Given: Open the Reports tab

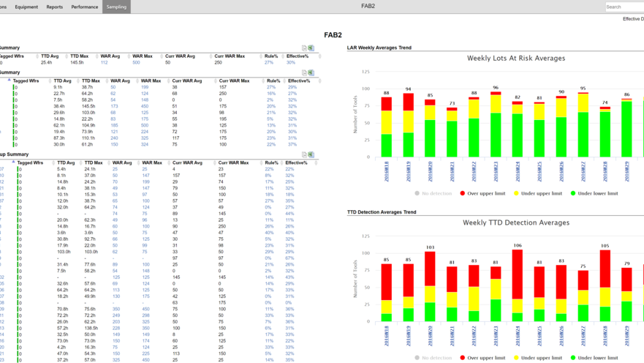Looking at the screenshot, I should click(x=55, y=7).
